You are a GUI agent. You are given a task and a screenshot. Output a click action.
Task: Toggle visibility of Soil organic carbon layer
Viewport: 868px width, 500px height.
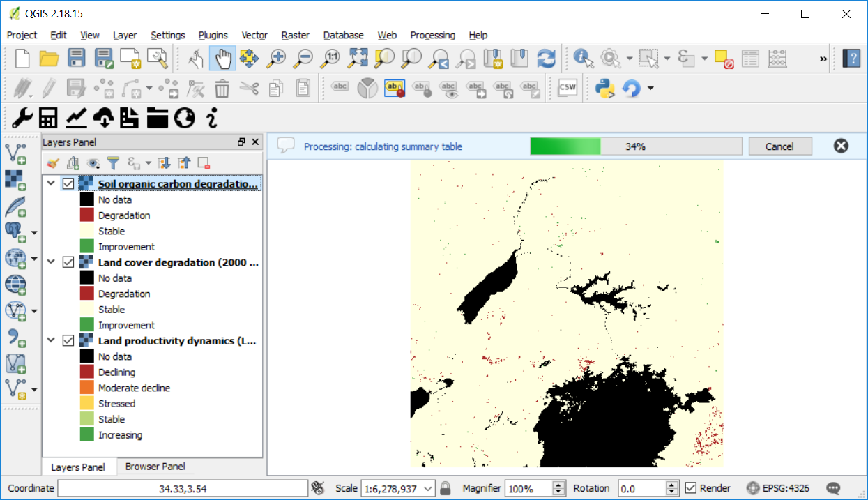[67, 182]
